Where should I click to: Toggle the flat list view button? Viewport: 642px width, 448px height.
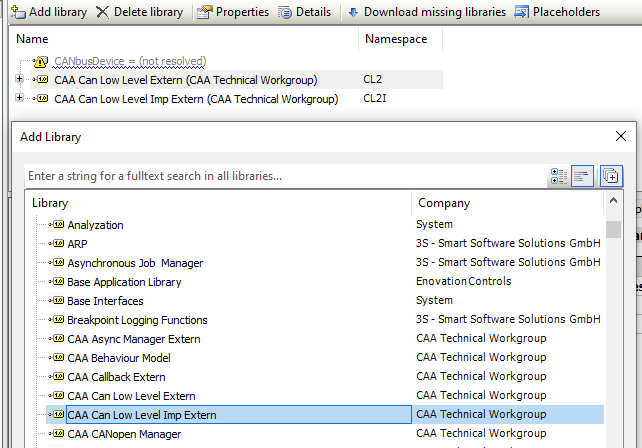584,176
